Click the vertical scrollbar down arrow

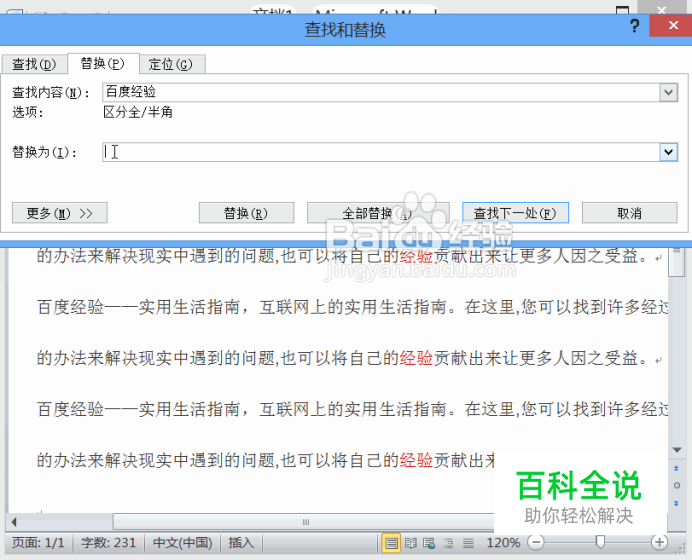677,450
